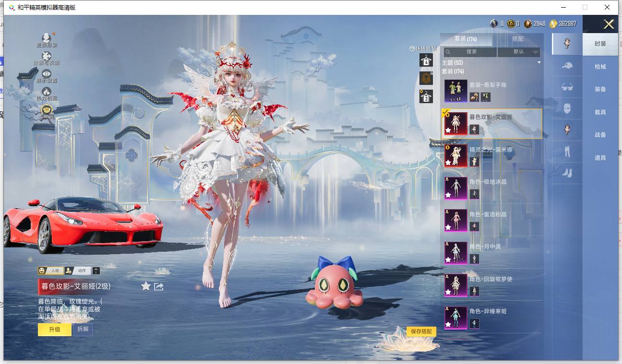The height and width of the screenshot is (364, 622).
Task: Click the gold emblem preset slot icon
Action: click(x=426, y=78)
